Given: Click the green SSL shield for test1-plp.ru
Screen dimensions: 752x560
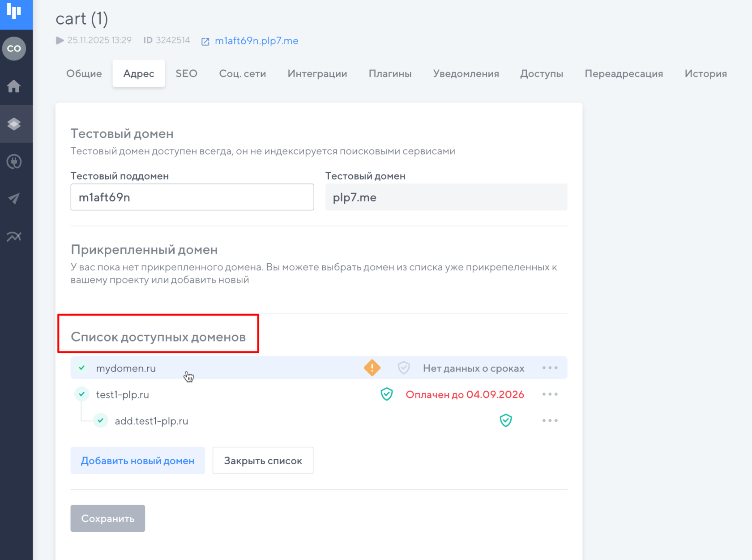Looking at the screenshot, I should [x=386, y=394].
